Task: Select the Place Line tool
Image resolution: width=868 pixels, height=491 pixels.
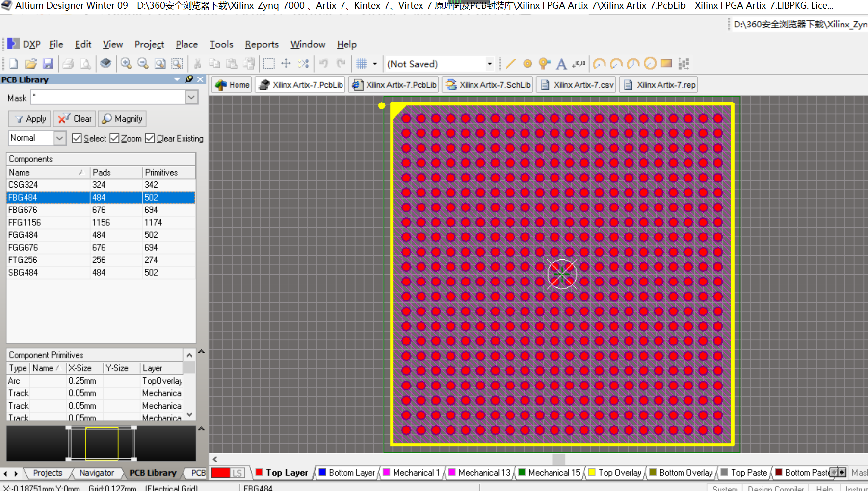Action: coord(511,64)
